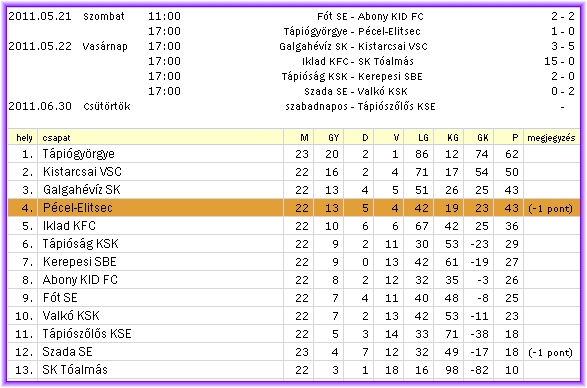
Task: Open the Kistarcsai VSC team row
Action: (x=294, y=172)
